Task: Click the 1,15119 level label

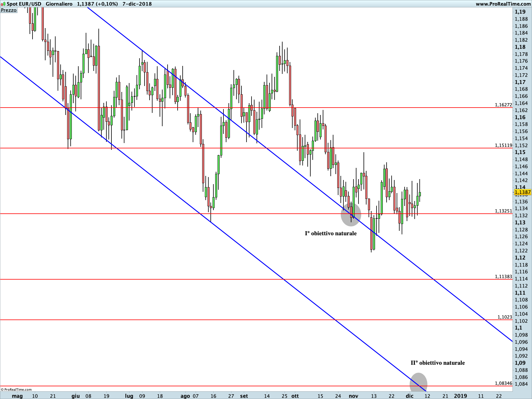Action: click(503, 145)
